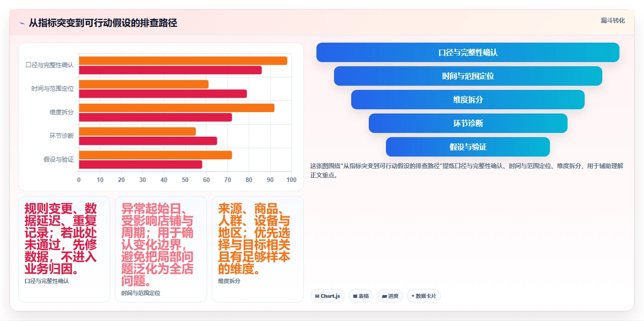Select the 进度 chip

click(x=390, y=296)
